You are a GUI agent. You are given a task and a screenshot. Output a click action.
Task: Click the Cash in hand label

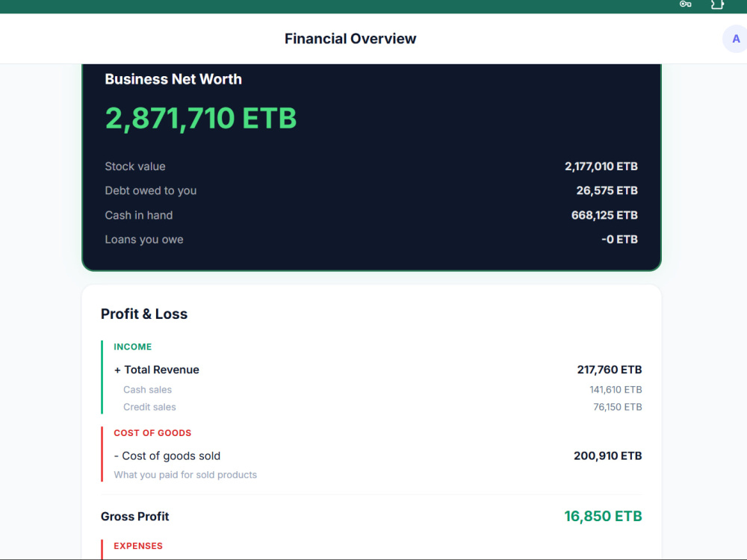(139, 215)
